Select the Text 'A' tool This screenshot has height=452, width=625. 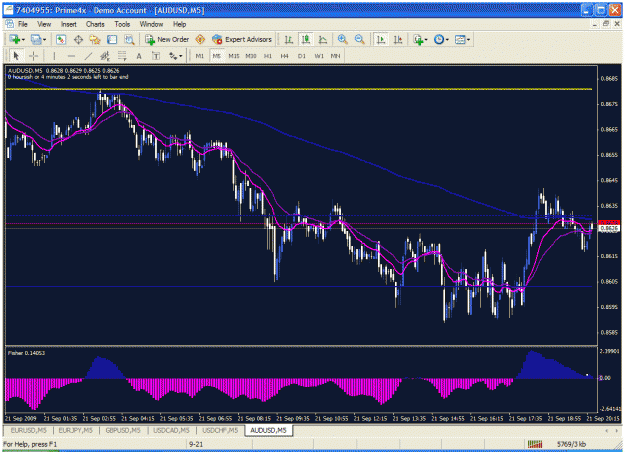139,56
